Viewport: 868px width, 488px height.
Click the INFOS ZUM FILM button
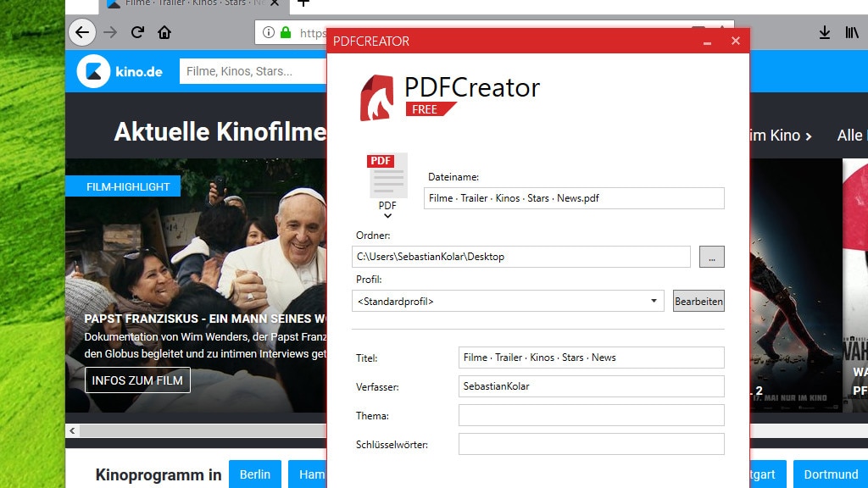[137, 380]
